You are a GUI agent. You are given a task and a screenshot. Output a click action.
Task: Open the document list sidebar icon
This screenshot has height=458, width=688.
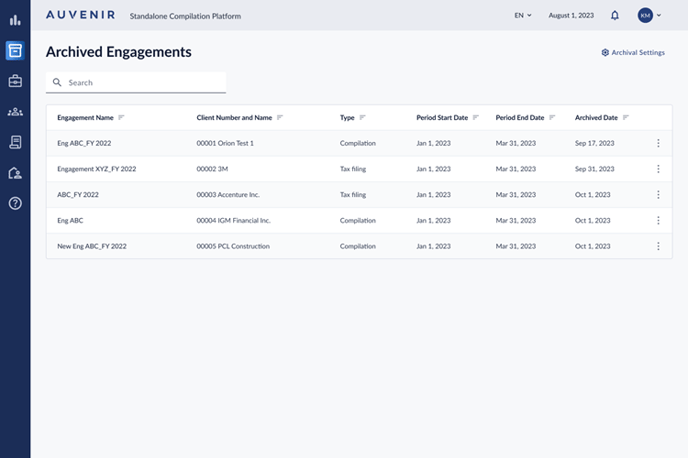15,142
